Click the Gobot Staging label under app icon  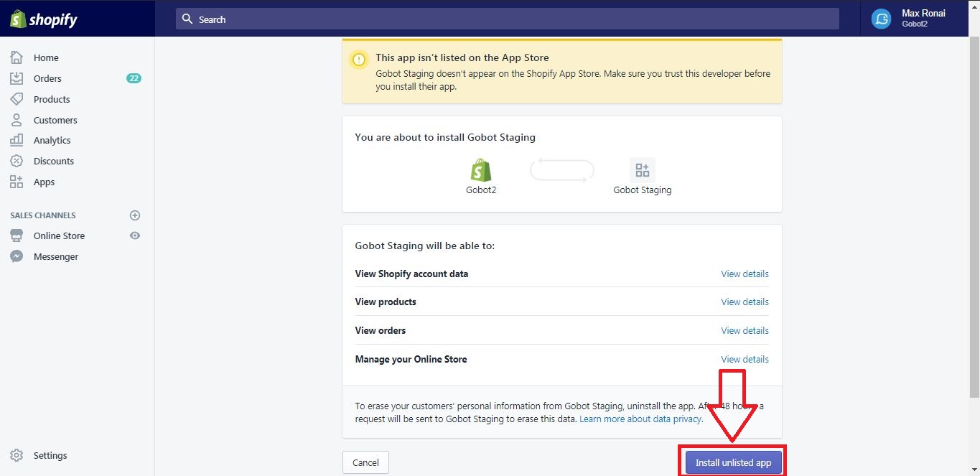643,190
